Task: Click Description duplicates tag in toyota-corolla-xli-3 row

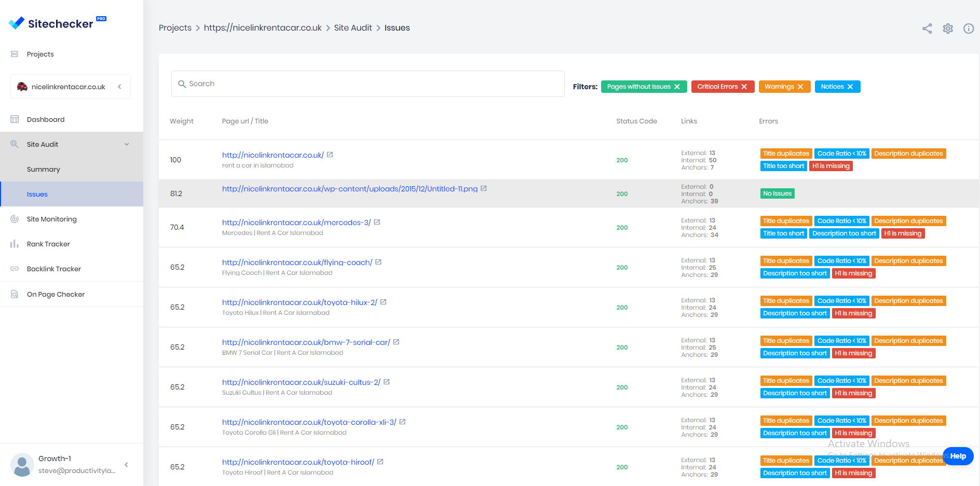Action: coord(908,421)
